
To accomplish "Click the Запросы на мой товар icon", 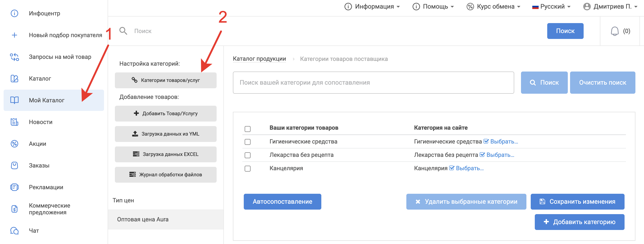I will 14,57.
